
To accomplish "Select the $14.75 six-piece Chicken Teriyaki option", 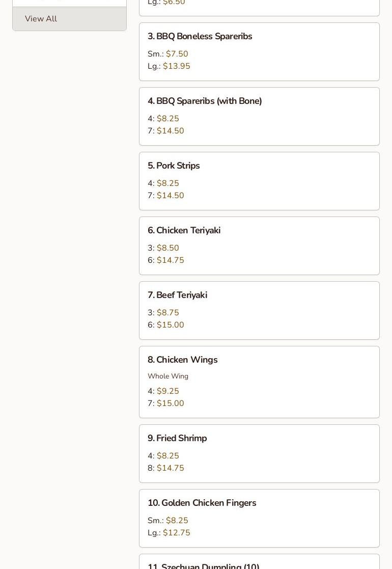I will point(170,260).
